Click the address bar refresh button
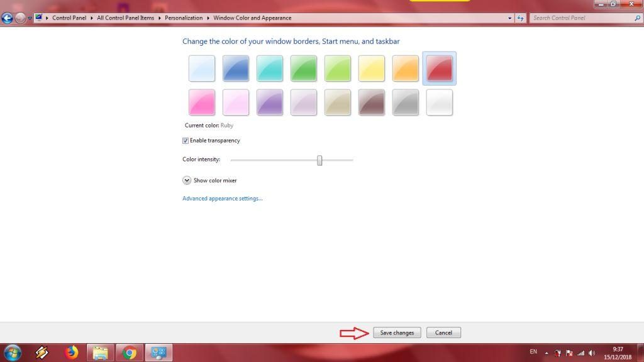The height and width of the screenshot is (362, 644). (x=521, y=18)
